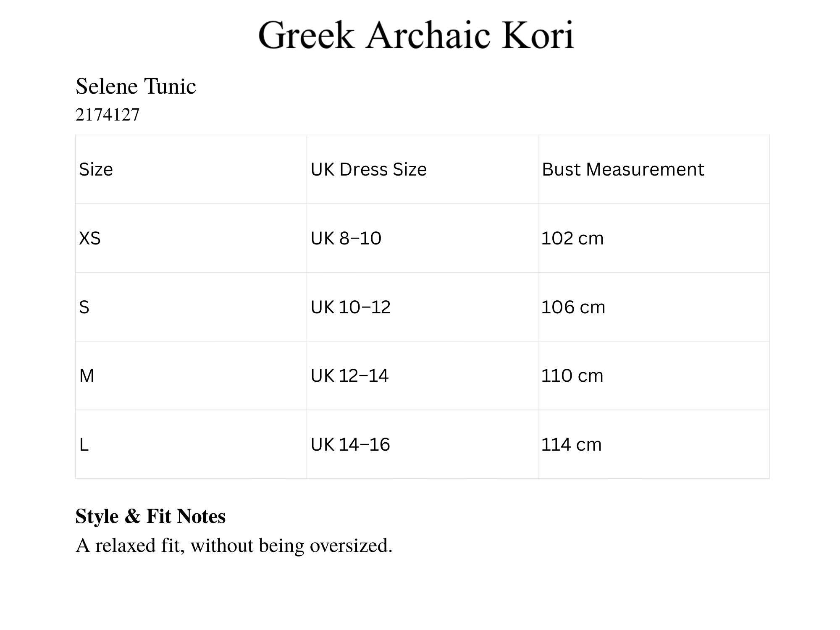Click the UK 8–10 cell

pos(346,239)
